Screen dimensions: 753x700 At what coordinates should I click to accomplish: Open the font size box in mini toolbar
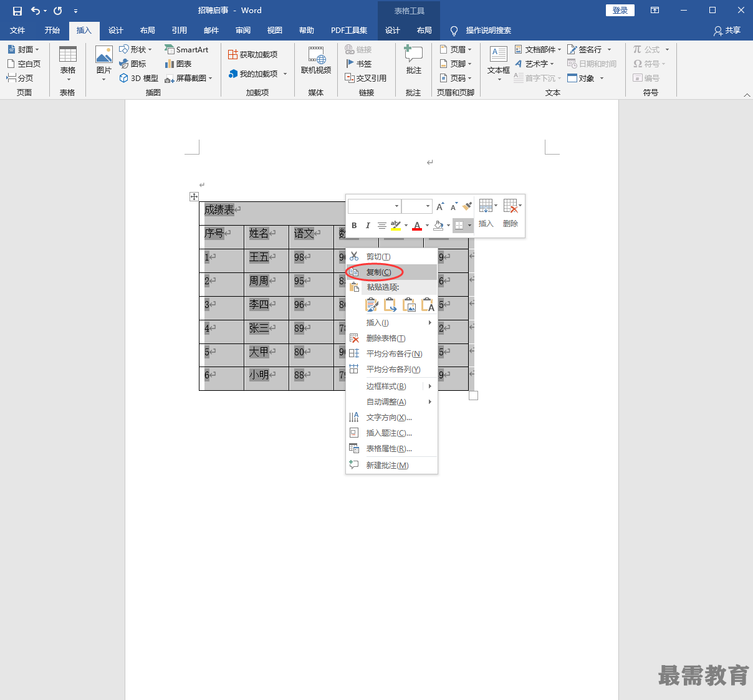(x=416, y=206)
